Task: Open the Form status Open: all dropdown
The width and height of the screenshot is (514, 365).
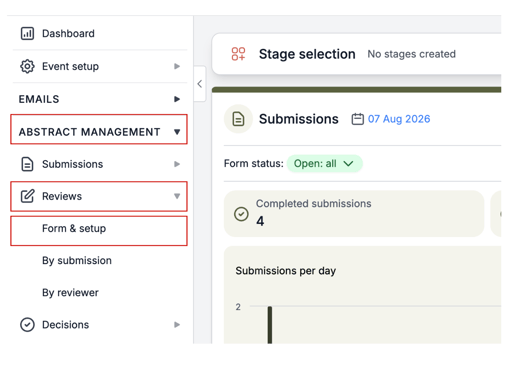Action: (x=324, y=164)
